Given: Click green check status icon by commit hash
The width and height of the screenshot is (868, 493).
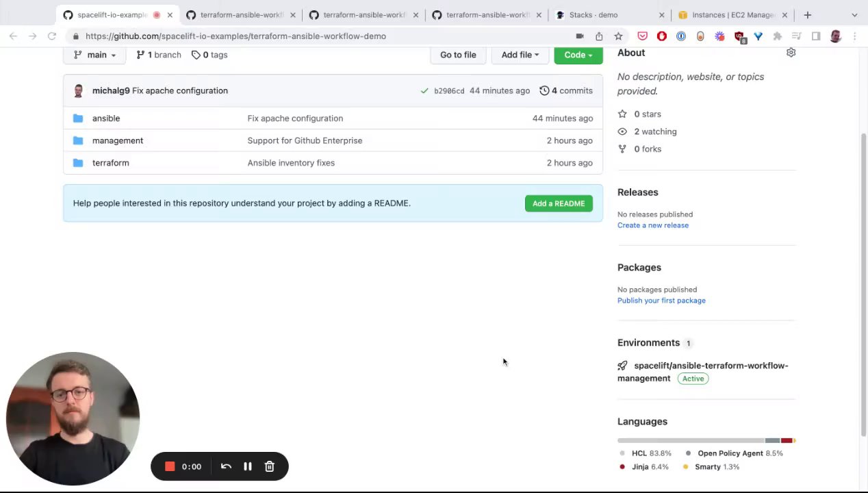Looking at the screenshot, I should pos(424,90).
